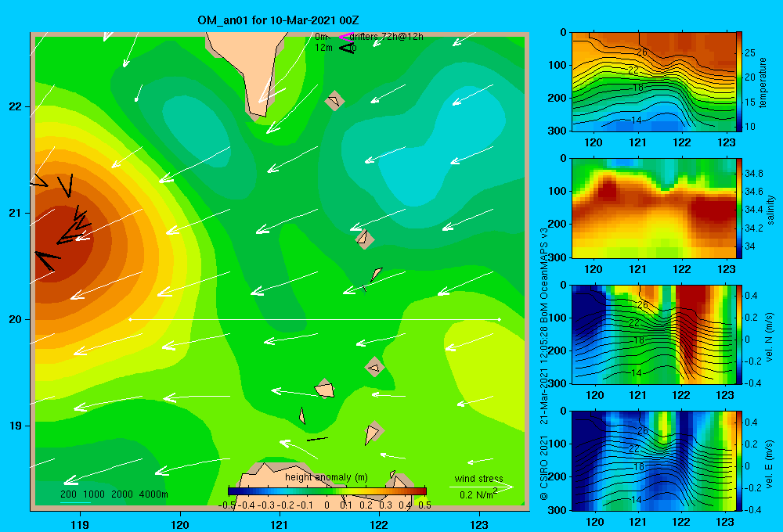Click the 'height anomaly (m)' label
Image resolution: width=783 pixels, height=532 pixels.
[327, 477]
